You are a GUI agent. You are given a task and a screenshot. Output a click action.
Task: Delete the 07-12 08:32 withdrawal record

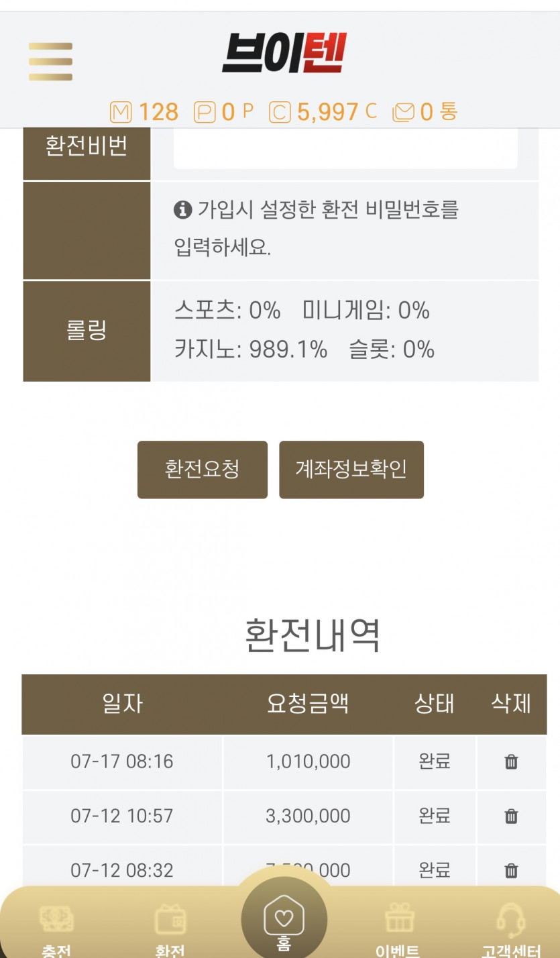511,870
